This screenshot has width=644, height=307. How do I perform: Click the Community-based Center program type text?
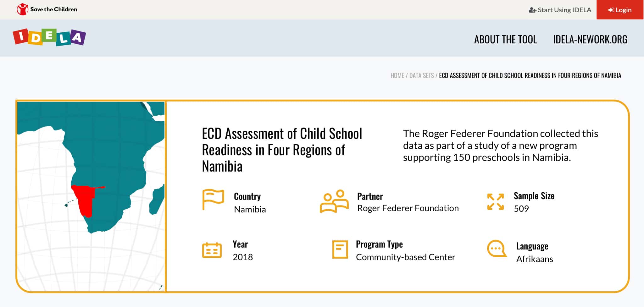405,257
